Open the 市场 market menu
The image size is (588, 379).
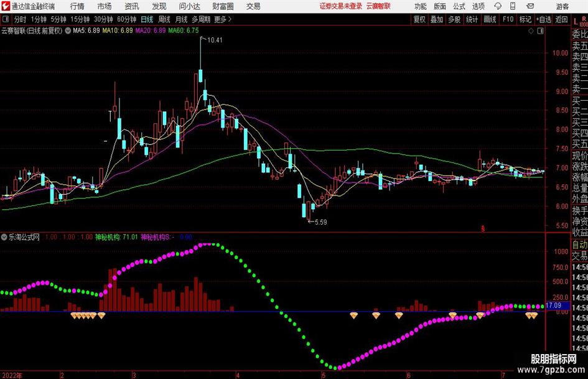click(x=105, y=6)
